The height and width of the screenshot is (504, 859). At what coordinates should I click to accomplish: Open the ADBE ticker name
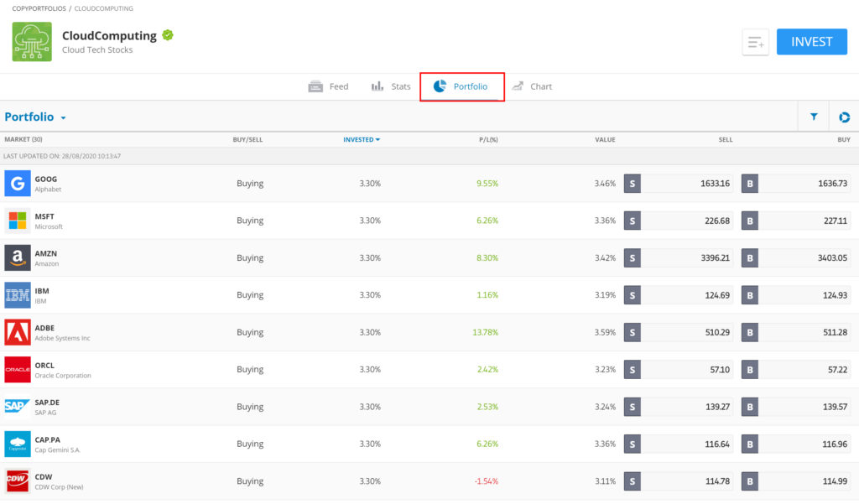pos(45,328)
